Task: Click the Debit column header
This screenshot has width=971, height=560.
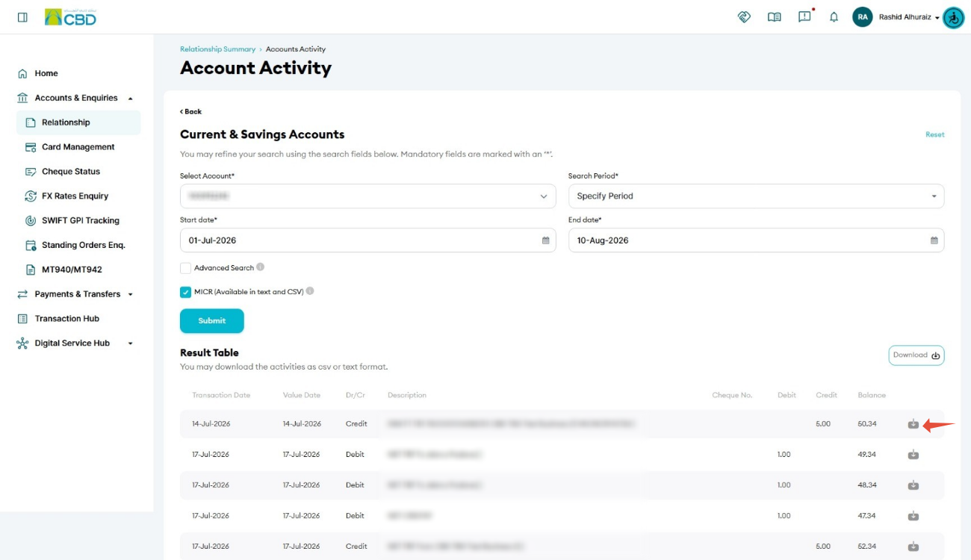Action: pos(787,395)
